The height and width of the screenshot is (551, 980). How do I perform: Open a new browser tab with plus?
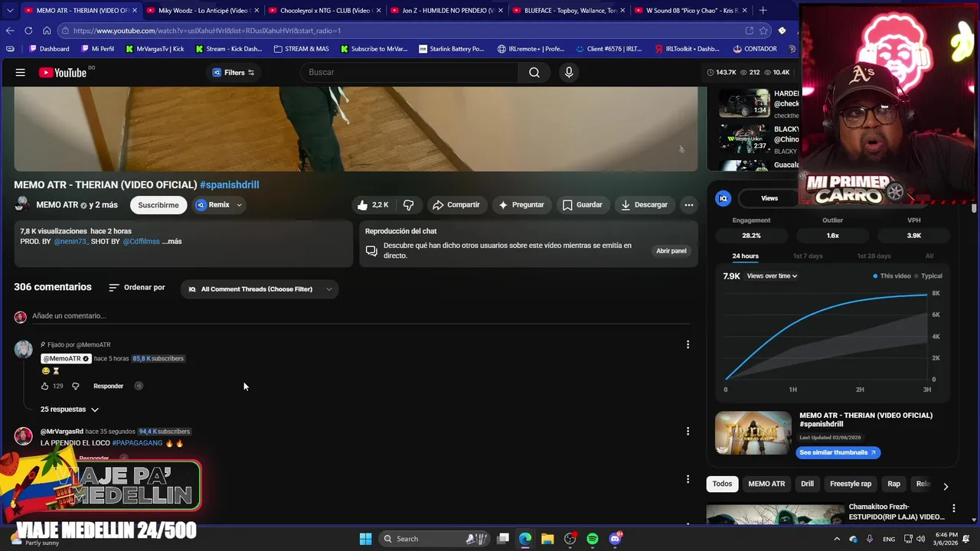763,11
